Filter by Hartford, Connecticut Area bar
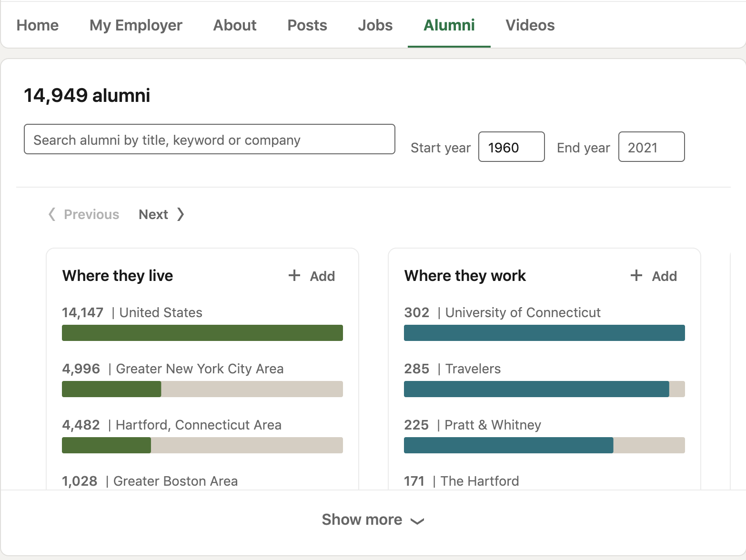This screenshot has height=560, width=746. pos(202,445)
